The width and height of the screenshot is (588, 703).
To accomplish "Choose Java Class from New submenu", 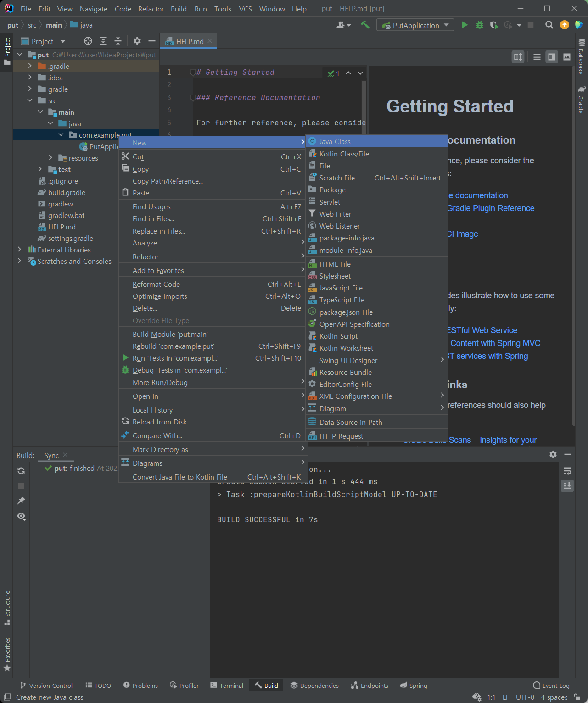I will (x=376, y=142).
